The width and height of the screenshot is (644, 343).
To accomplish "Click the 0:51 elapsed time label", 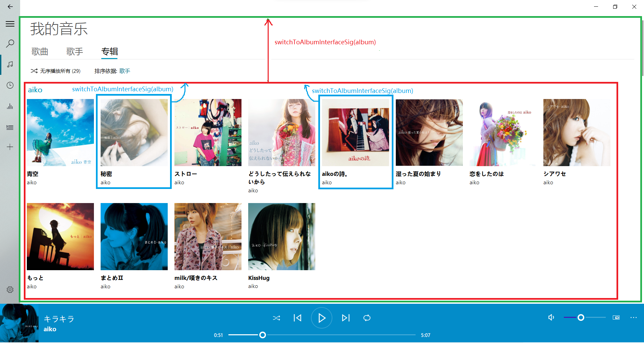I will pyautogui.click(x=218, y=335).
